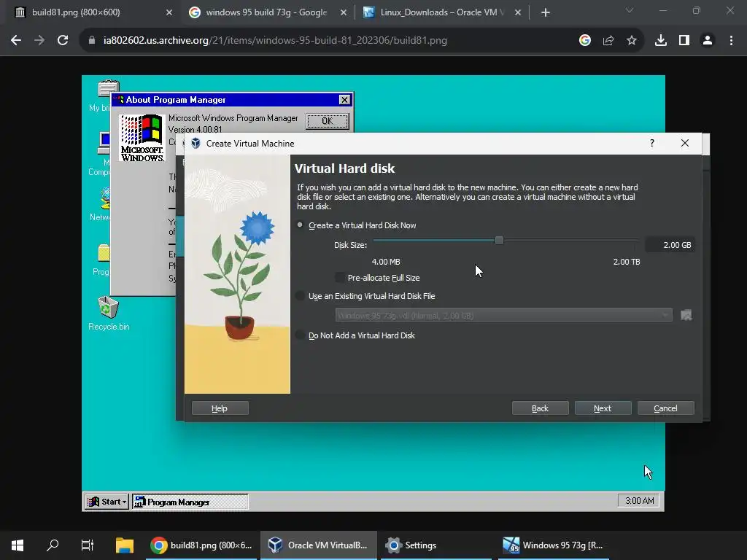
Task: Click the address bar URL
Action: [x=275, y=41]
